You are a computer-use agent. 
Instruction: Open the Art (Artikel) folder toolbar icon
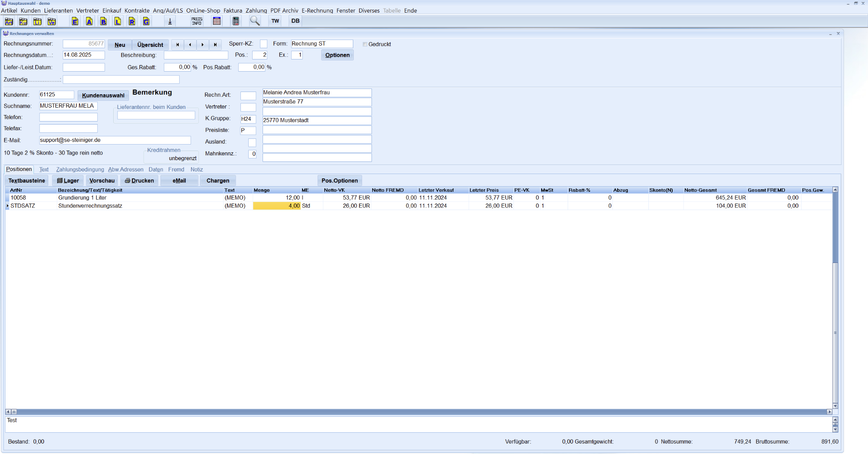tap(9, 21)
